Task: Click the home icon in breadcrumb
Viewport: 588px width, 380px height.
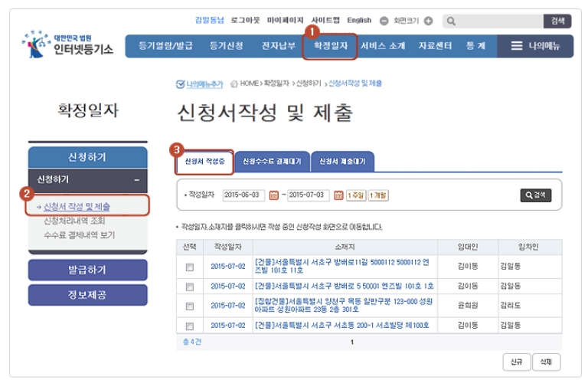Action: point(234,84)
